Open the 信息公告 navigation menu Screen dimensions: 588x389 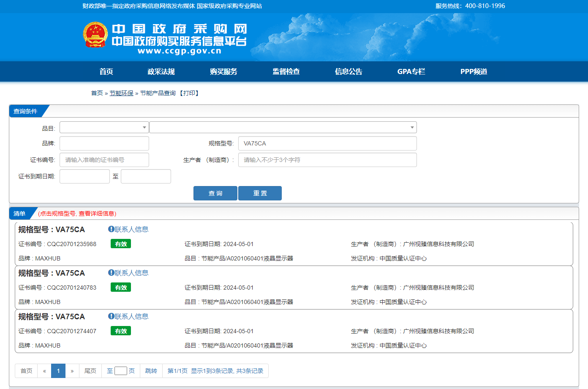tap(348, 71)
